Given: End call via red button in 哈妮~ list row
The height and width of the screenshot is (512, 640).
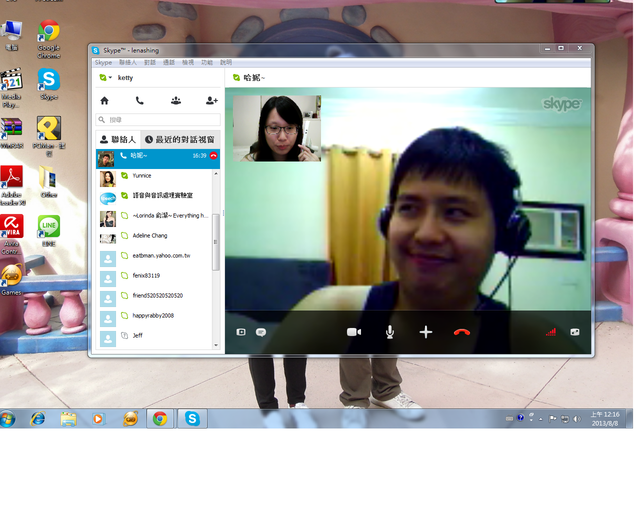Looking at the screenshot, I should click(x=213, y=156).
